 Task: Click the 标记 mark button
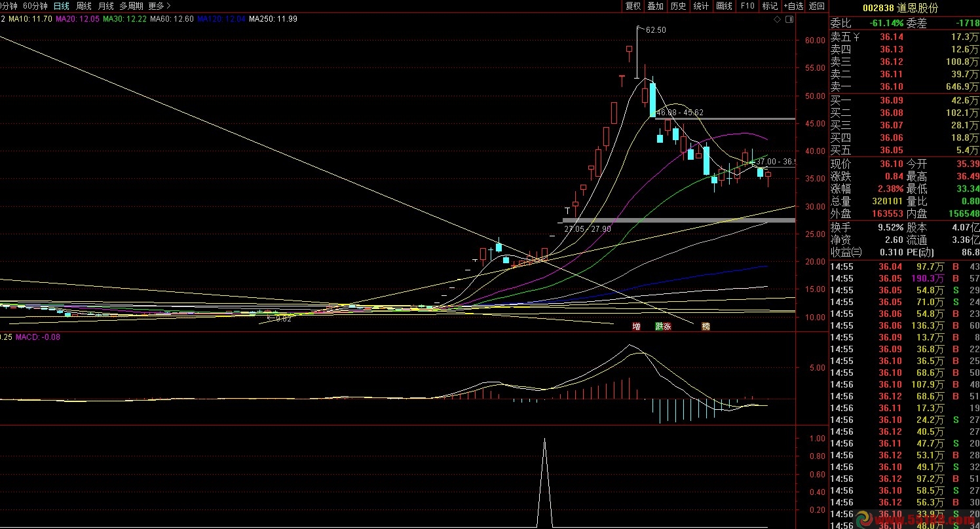point(770,6)
